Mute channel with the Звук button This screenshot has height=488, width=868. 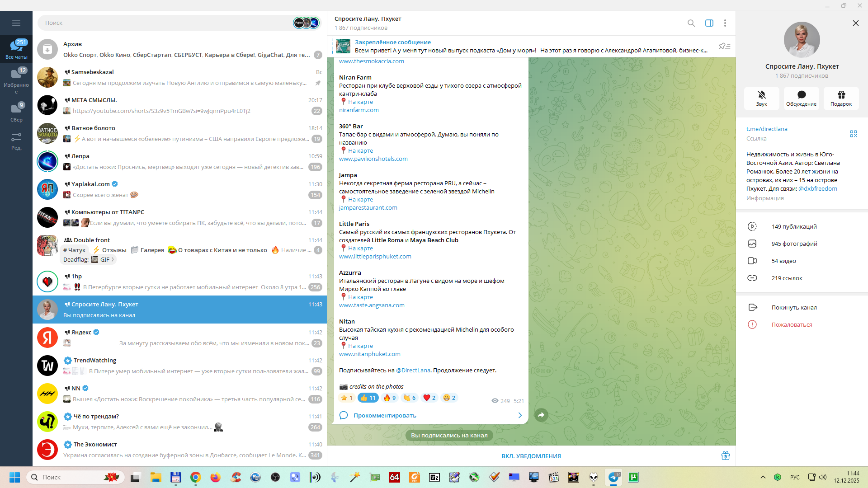pos(761,98)
